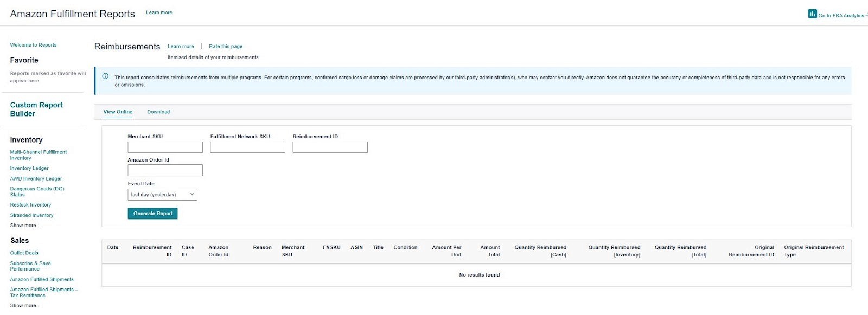Open Amazon Fulfilled Shipments report
This screenshot has width=868, height=315.
(x=42, y=280)
